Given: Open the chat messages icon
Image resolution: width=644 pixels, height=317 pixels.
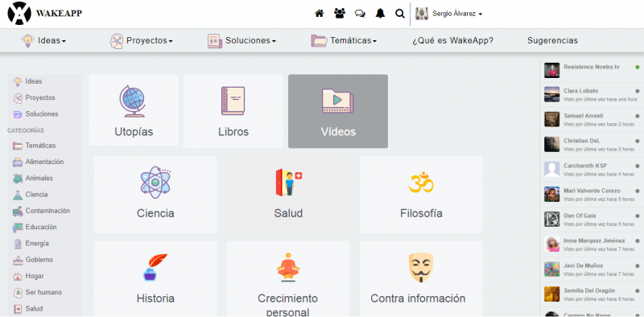Looking at the screenshot, I should point(360,14).
